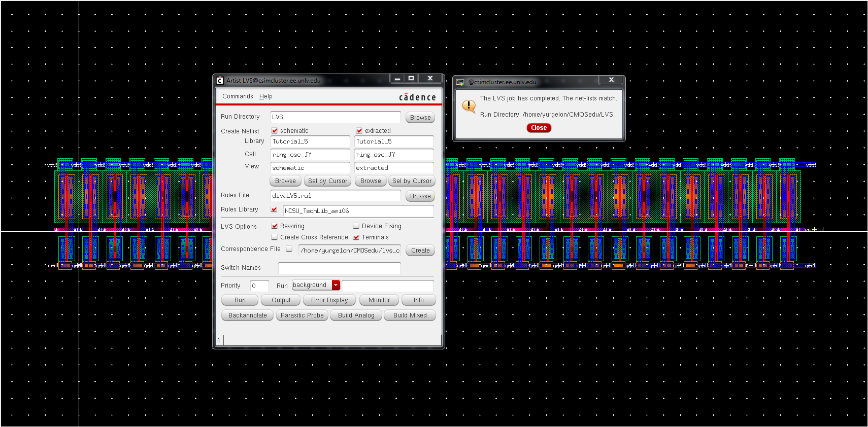Toggle the extracted Create Netlist checkbox
Image resolution: width=868 pixels, height=427 pixels.
point(359,131)
